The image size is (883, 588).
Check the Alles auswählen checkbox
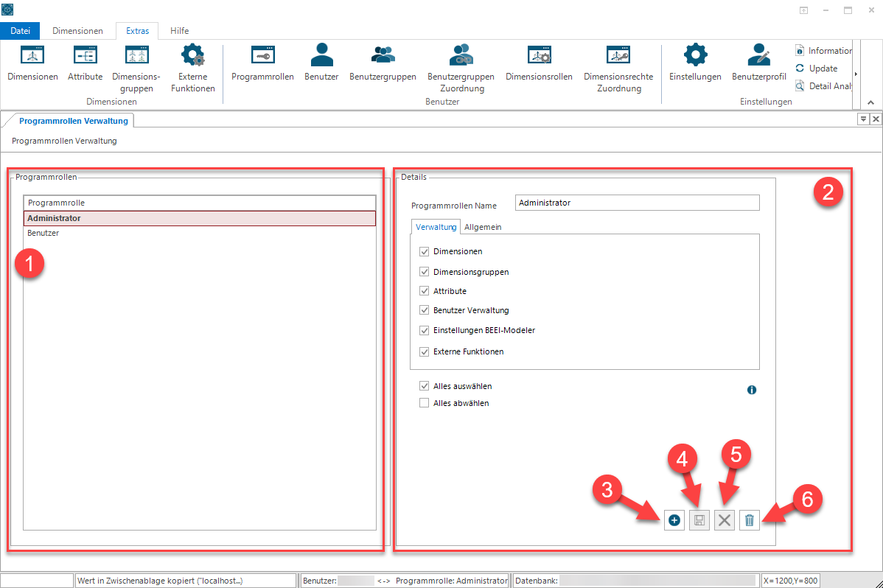pyautogui.click(x=424, y=386)
